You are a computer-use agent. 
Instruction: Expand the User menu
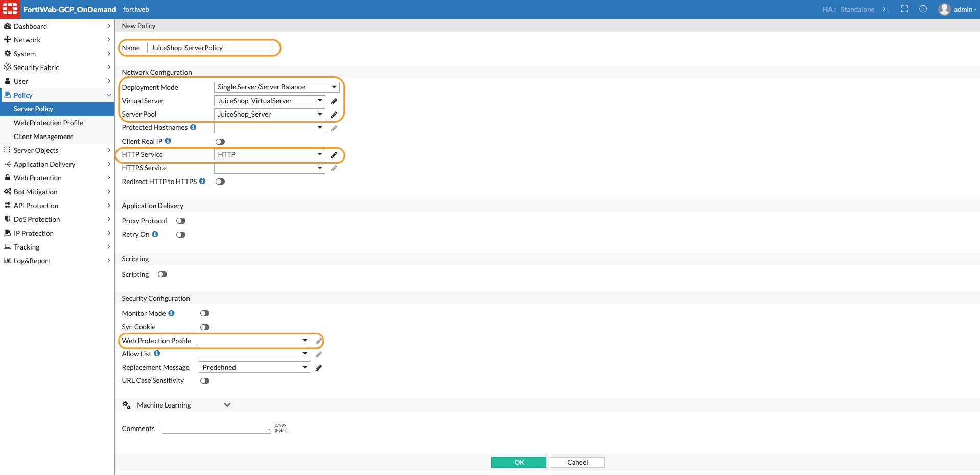[57, 81]
